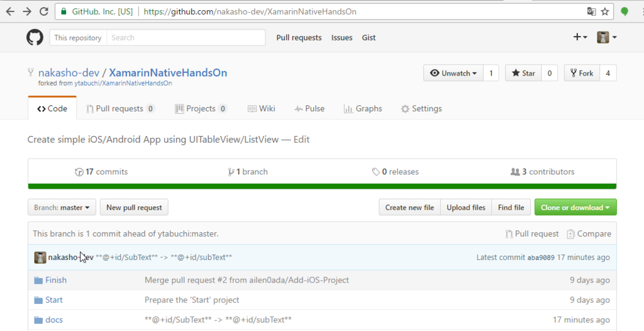Click the watchers count 1
644x331 pixels.
pos(491,73)
